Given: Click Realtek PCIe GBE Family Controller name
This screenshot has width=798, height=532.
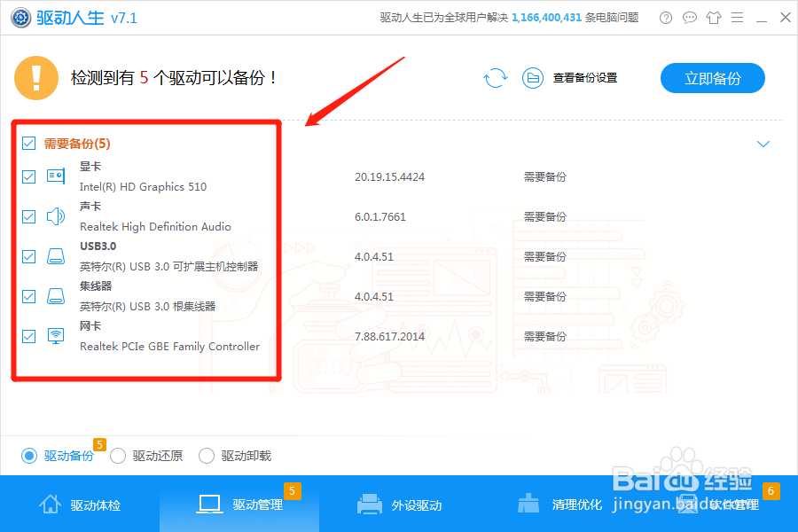Looking at the screenshot, I should [x=169, y=347].
